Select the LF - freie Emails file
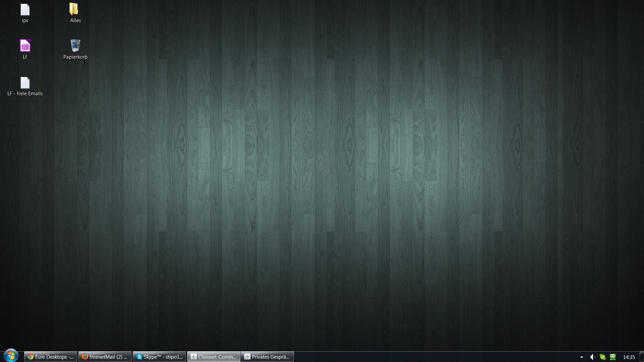 25,83
